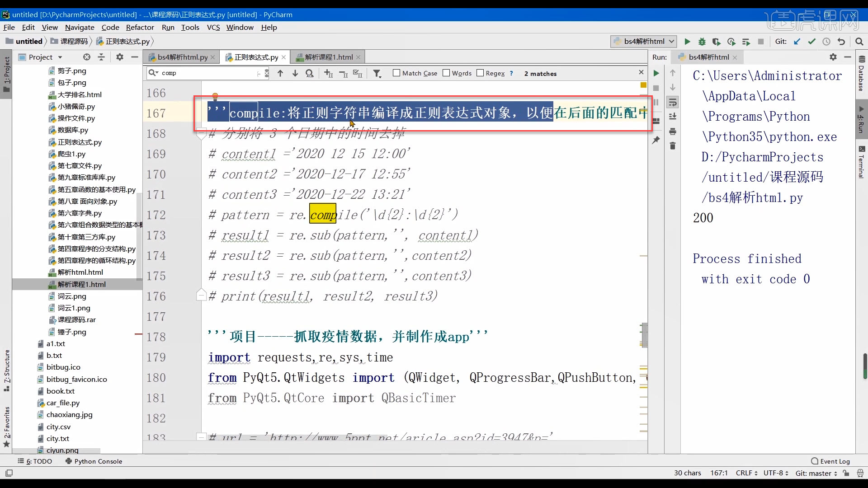Rerun program in Run panel
868x488 pixels.
coord(656,73)
